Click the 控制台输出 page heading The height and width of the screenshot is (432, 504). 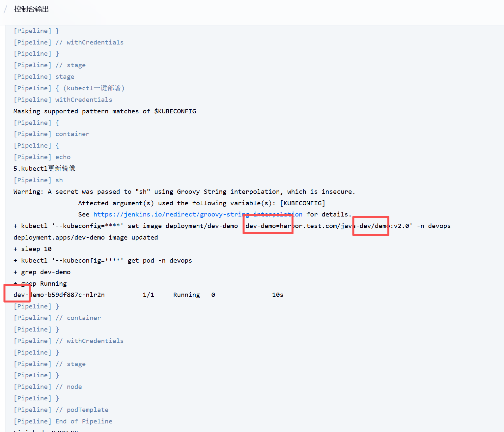tap(32, 9)
